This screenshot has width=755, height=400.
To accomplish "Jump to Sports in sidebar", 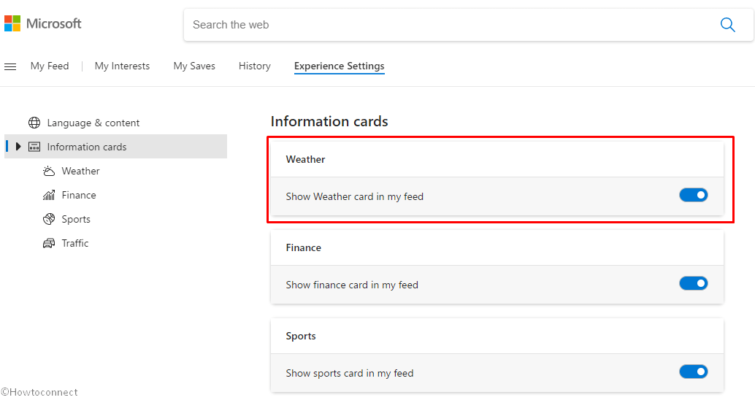I will (76, 219).
